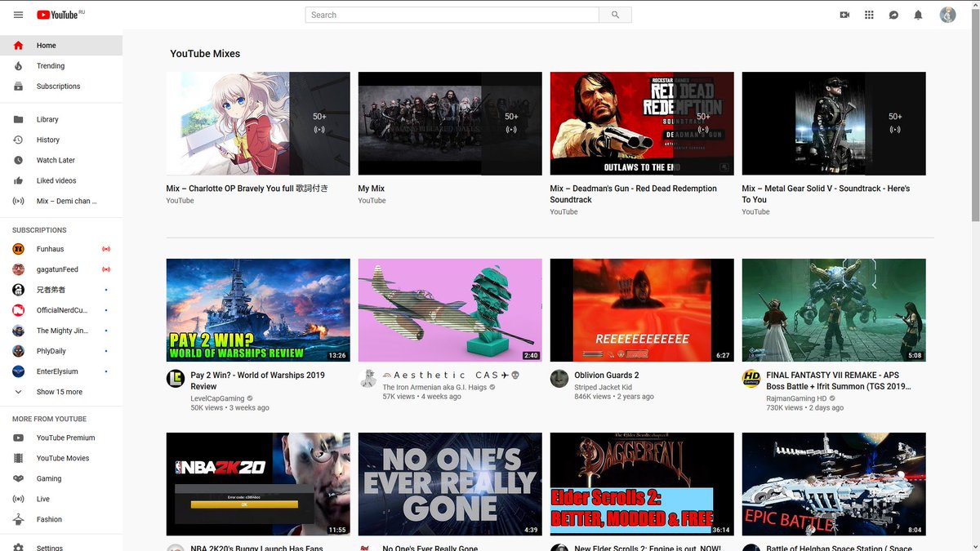Click the YouTube Movies film icon
The height and width of the screenshot is (551, 980).
coord(18,459)
